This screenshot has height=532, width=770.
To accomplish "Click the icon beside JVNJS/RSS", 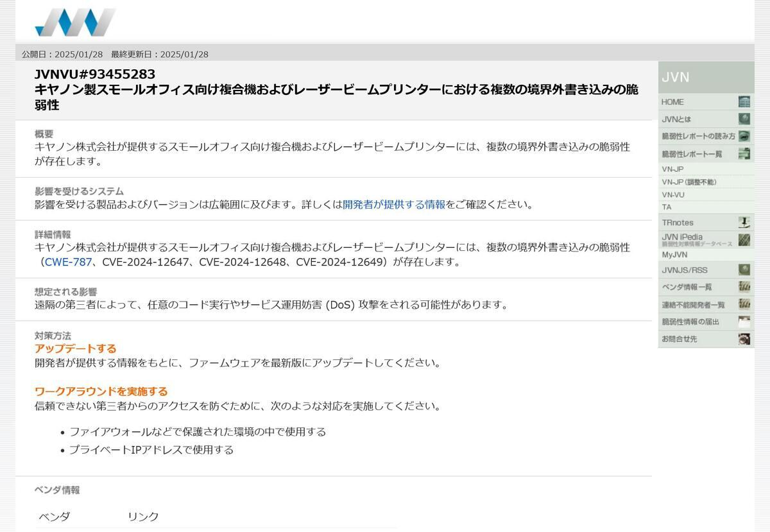I will pyautogui.click(x=744, y=270).
